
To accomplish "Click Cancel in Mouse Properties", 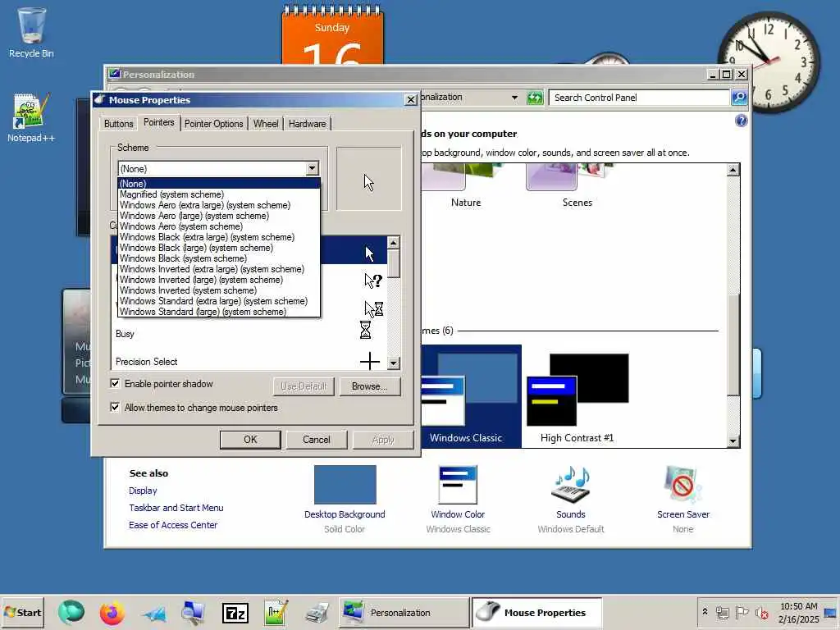I will [x=316, y=440].
